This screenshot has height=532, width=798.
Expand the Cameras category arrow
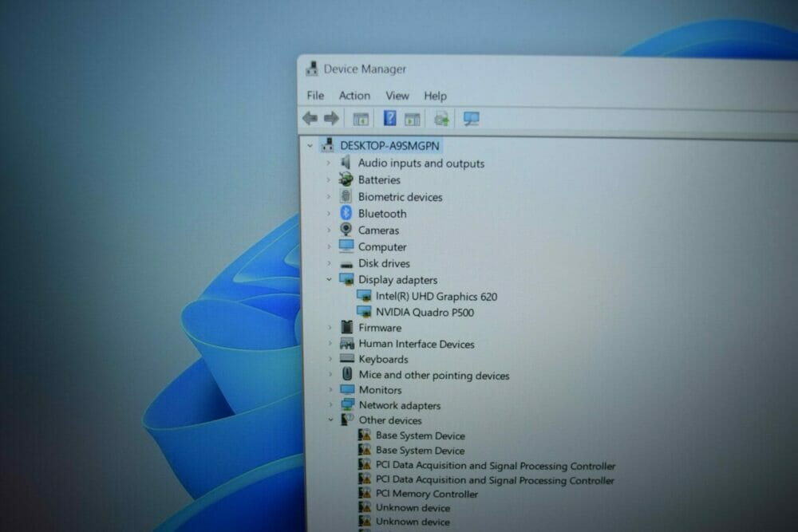329,230
